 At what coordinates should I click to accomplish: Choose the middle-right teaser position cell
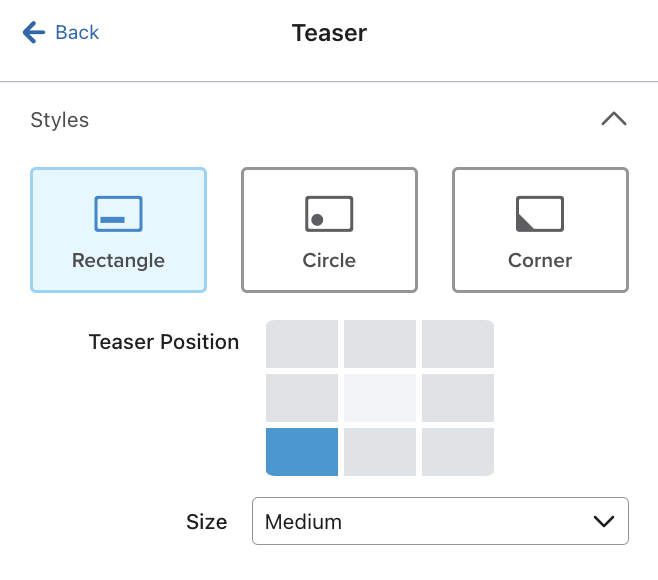click(457, 398)
